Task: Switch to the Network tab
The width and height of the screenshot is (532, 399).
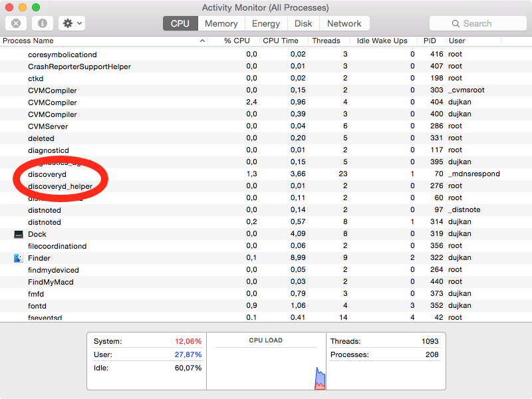Action: pyautogui.click(x=344, y=23)
